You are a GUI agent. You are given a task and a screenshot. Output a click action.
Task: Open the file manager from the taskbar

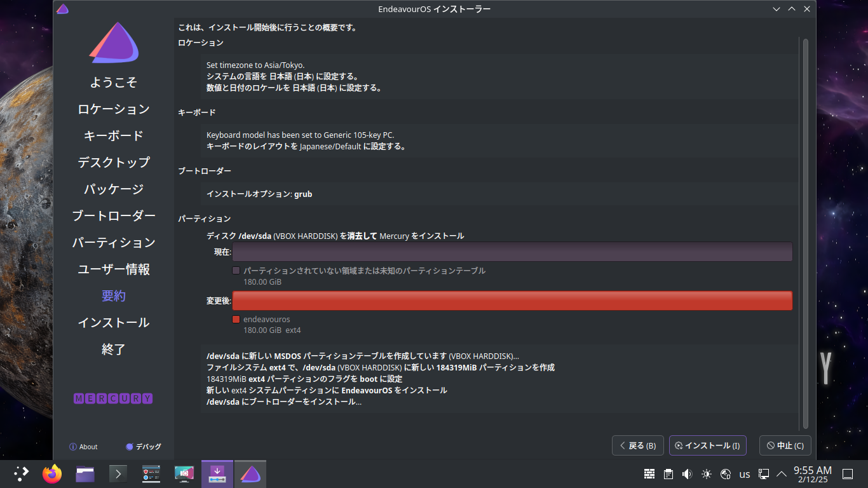(x=85, y=473)
